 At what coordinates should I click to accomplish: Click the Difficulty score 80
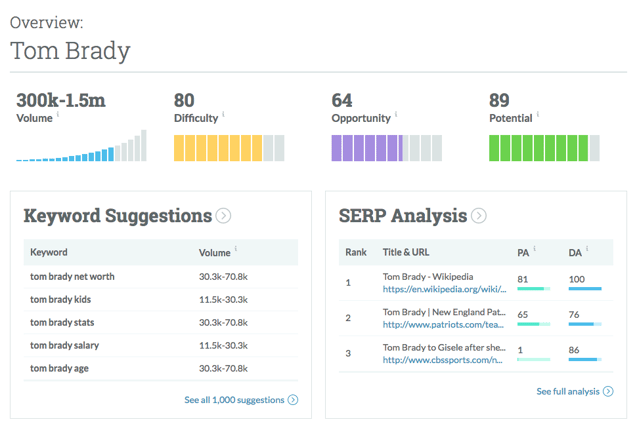184,100
